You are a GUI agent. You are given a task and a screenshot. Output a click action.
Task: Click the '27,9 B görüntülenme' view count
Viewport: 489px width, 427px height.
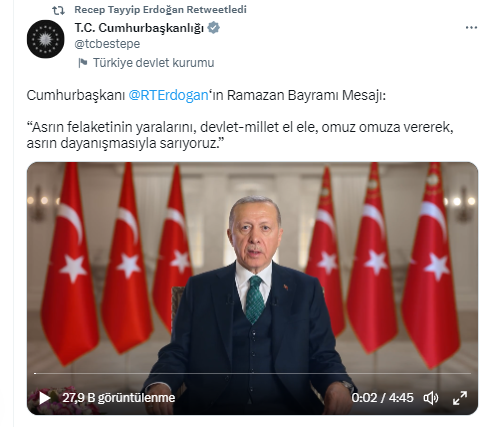point(119,398)
